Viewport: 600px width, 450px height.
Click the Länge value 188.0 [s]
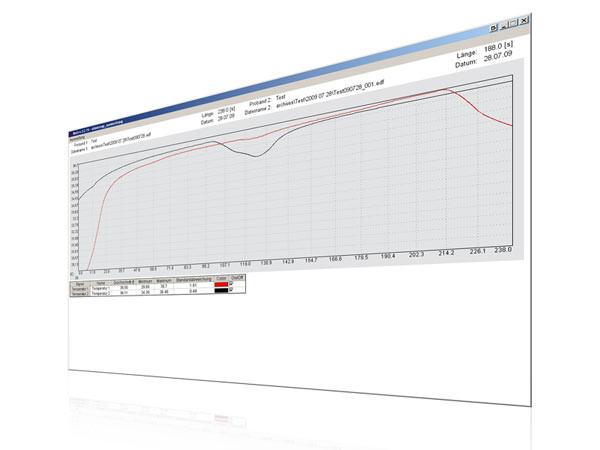coord(498,47)
